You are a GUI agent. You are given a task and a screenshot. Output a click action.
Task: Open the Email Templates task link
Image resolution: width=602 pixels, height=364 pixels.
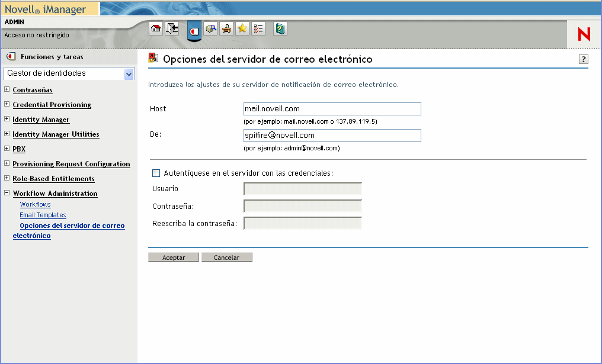click(x=43, y=215)
